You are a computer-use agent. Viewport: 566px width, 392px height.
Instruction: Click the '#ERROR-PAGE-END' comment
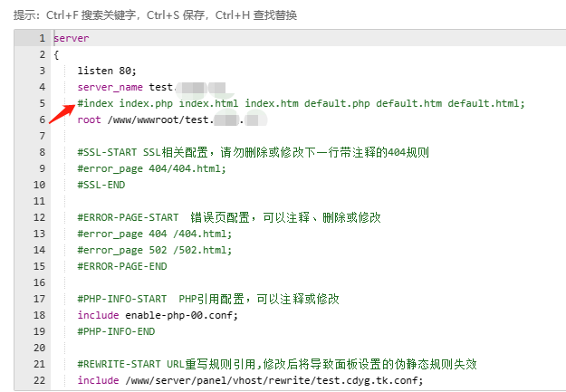(x=122, y=266)
